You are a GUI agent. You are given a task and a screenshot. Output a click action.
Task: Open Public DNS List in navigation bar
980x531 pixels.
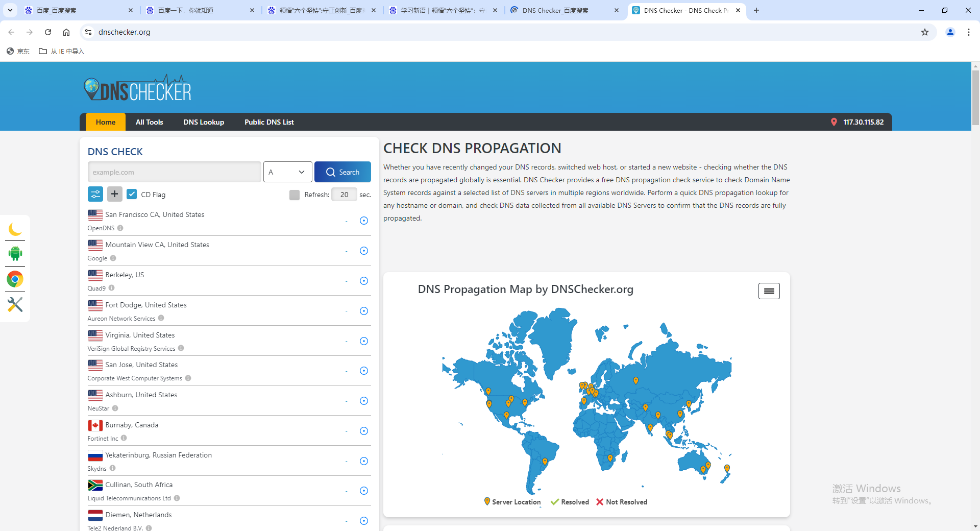pos(269,122)
